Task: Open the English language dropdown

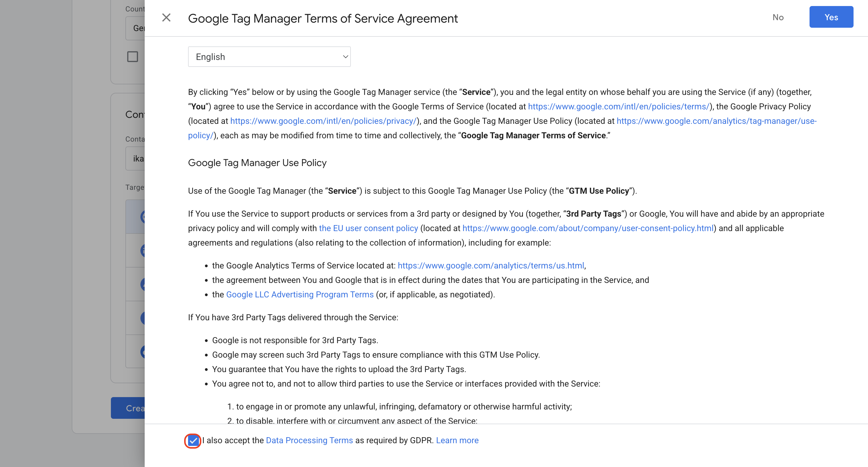Action: pos(269,57)
